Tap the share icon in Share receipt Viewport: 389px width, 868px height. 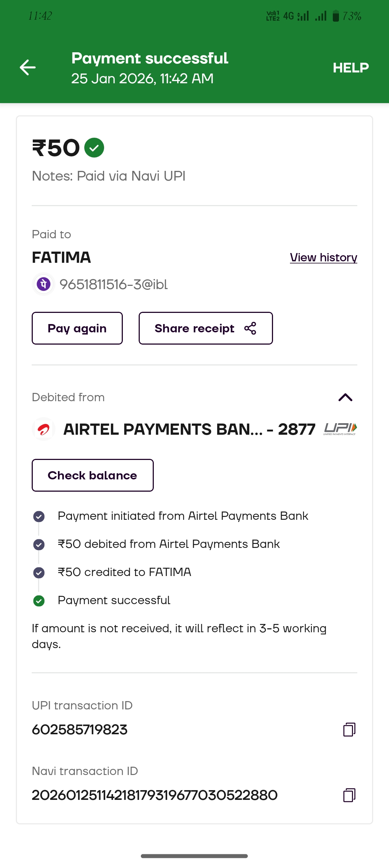pyautogui.click(x=250, y=328)
